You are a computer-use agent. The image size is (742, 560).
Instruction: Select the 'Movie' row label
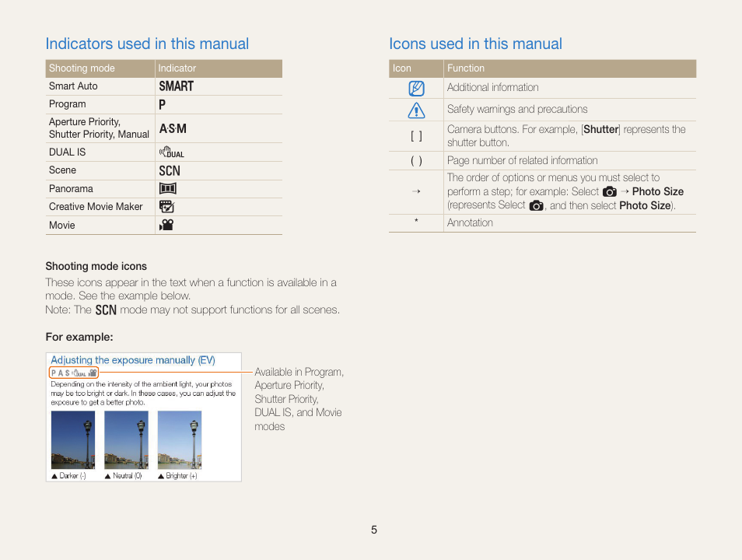(x=62, y=226)
